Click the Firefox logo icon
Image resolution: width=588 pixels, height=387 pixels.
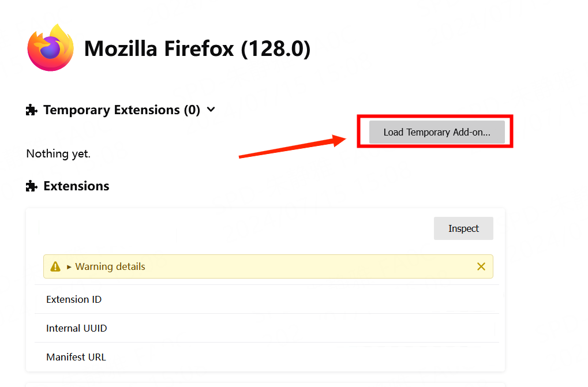tap(51, 48)
